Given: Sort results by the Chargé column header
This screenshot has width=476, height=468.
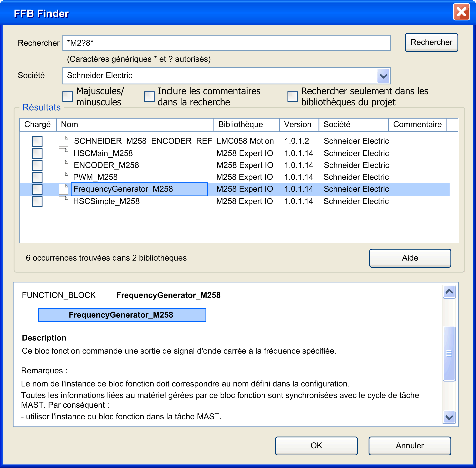Looking at the screenshot, I should click(x=38, y=124).
